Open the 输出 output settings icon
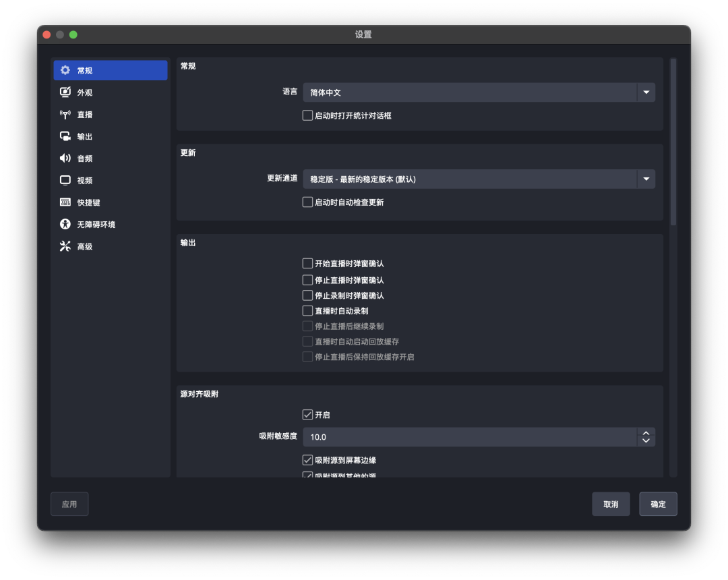This screenshot has height=580, width=728. click(65, 136)
